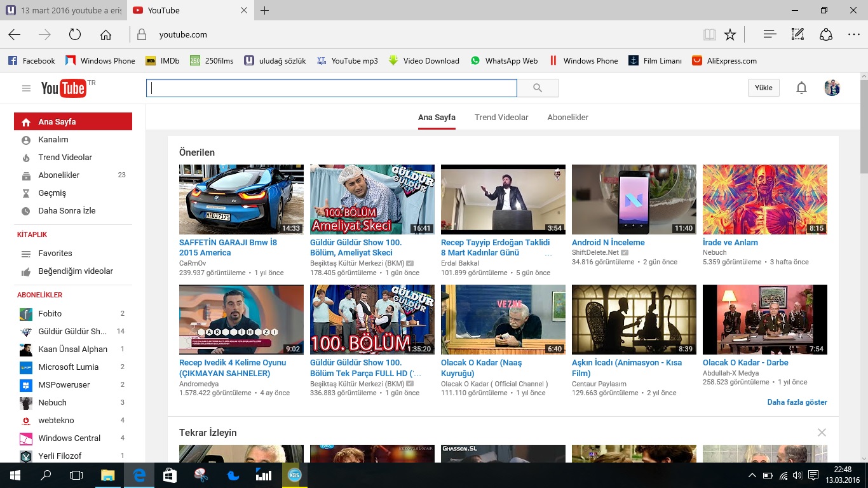Open the Edge Hub icon
This screenshot has height=488, width=868.
click(770, 34)
